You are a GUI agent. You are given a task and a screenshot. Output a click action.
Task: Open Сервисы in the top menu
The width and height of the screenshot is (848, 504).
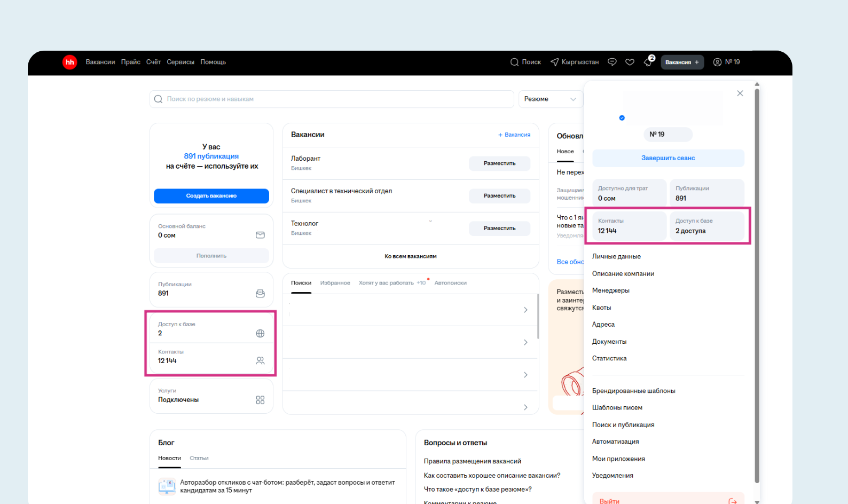point(180,62)
